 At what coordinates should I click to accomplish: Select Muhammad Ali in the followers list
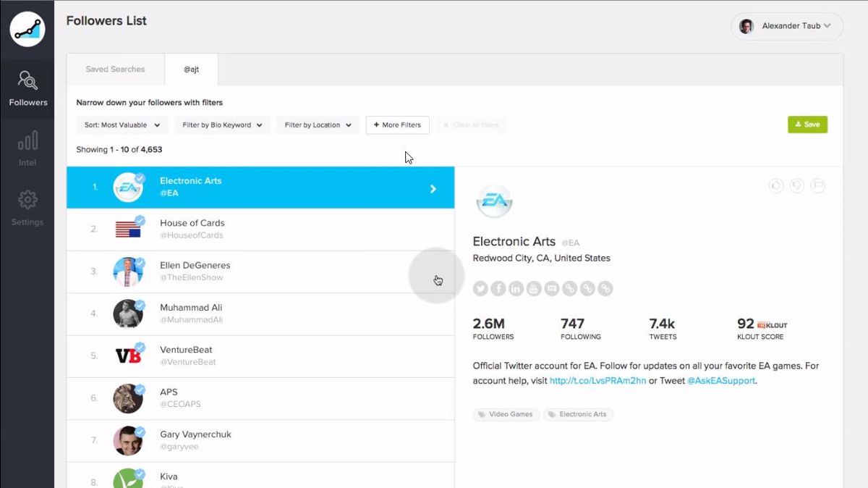[x=260, y=314]
